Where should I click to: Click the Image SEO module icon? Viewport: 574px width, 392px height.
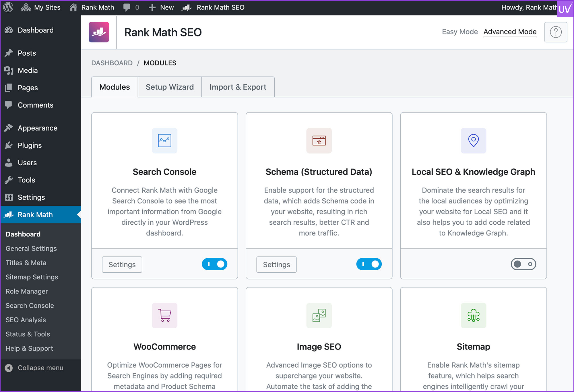319,315
